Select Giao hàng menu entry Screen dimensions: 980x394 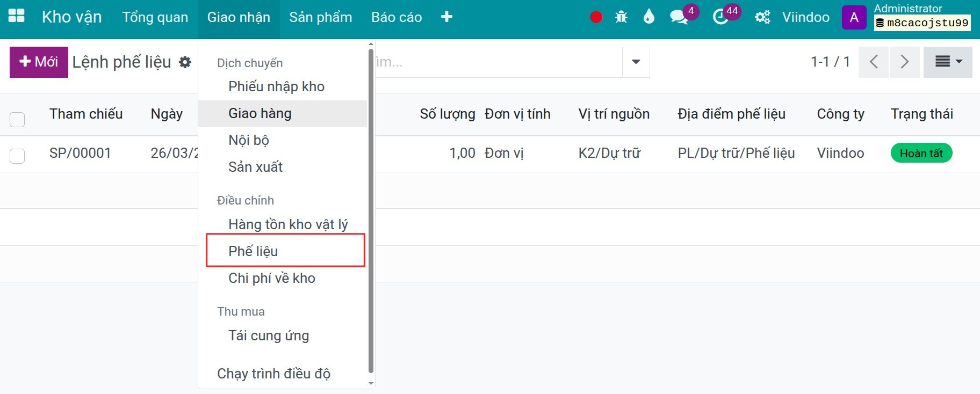pos(283,113)
